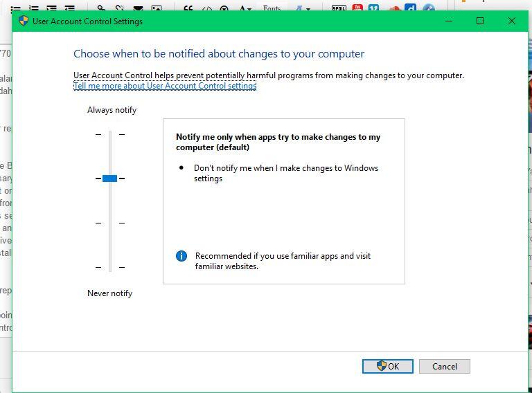Click 'Don't notify me when I make changes' bullet
The width and height of the screenshot is (532, 393).
[x=285, y=173]
